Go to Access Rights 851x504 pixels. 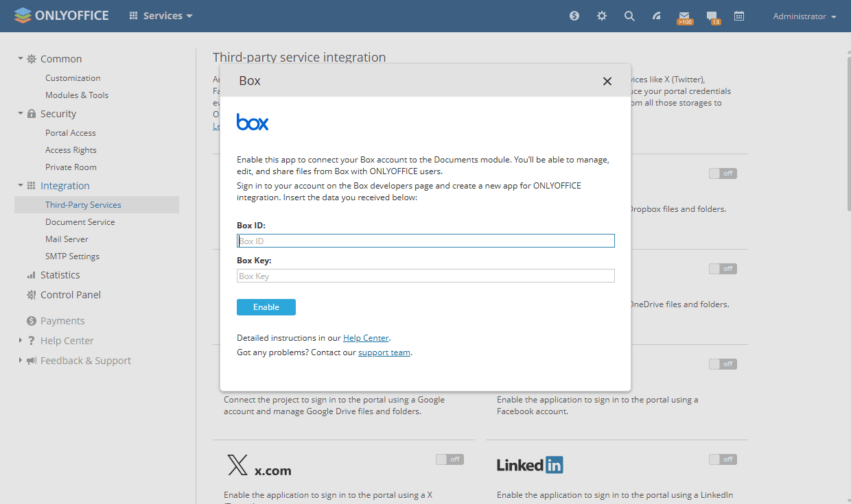tap(71, 150)
